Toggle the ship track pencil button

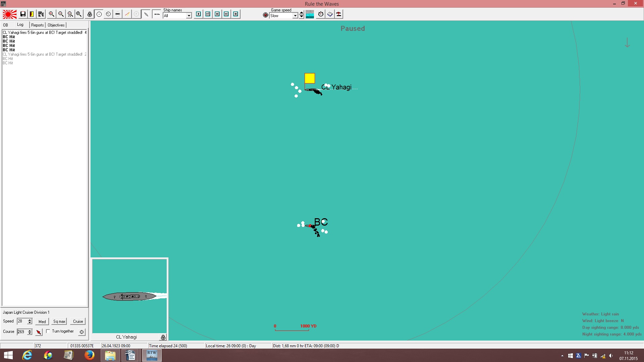146,14
